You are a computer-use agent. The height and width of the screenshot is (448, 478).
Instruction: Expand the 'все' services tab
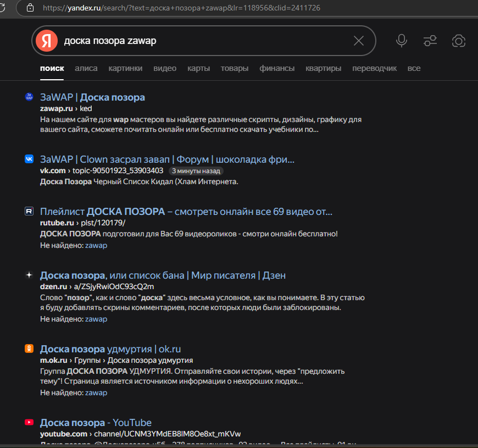(x=414, y=68)
